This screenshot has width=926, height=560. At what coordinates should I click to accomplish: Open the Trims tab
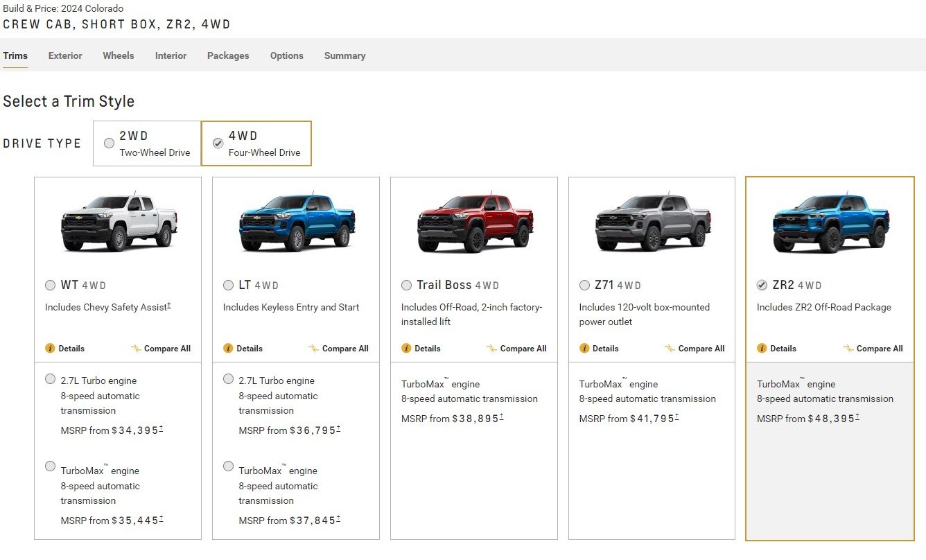[15, 55]
